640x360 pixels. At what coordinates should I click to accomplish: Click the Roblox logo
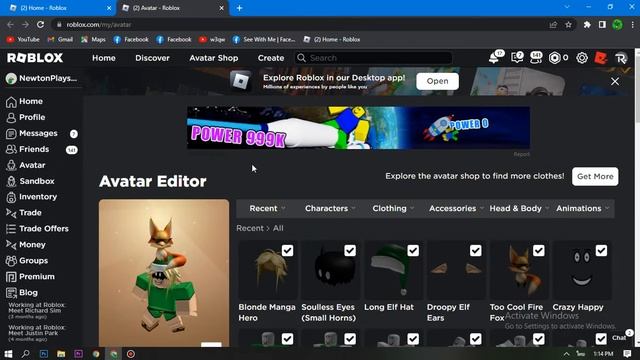pyautogui.click(x=35, y=58)
